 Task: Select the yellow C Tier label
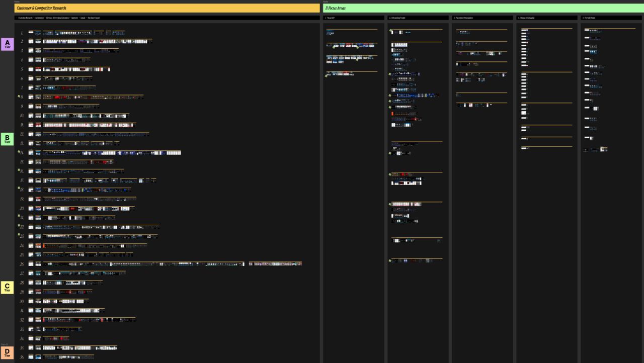coord(7,288)
